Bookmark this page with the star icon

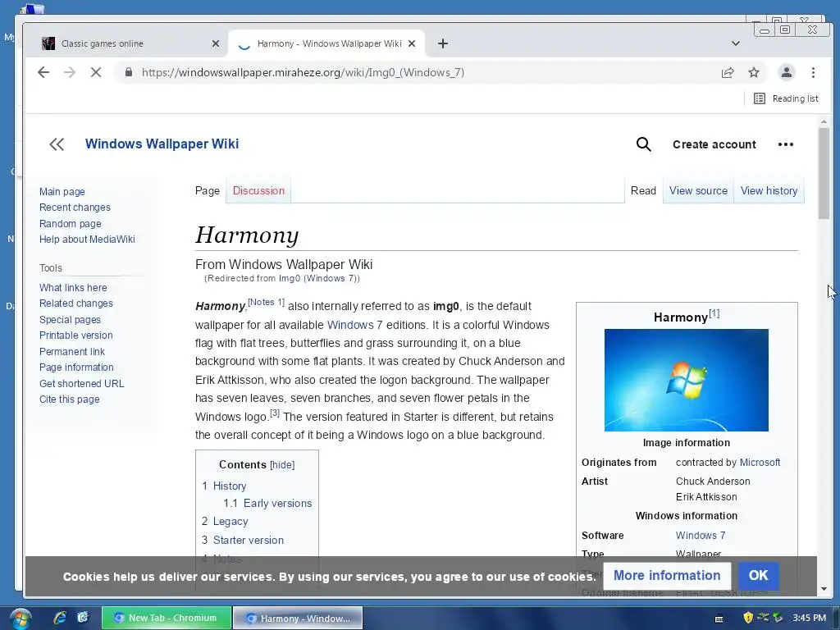(754, 72)
